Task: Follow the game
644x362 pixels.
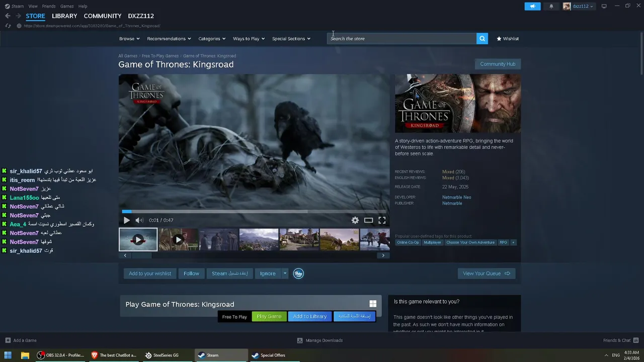Action: [x=191, y=274]
